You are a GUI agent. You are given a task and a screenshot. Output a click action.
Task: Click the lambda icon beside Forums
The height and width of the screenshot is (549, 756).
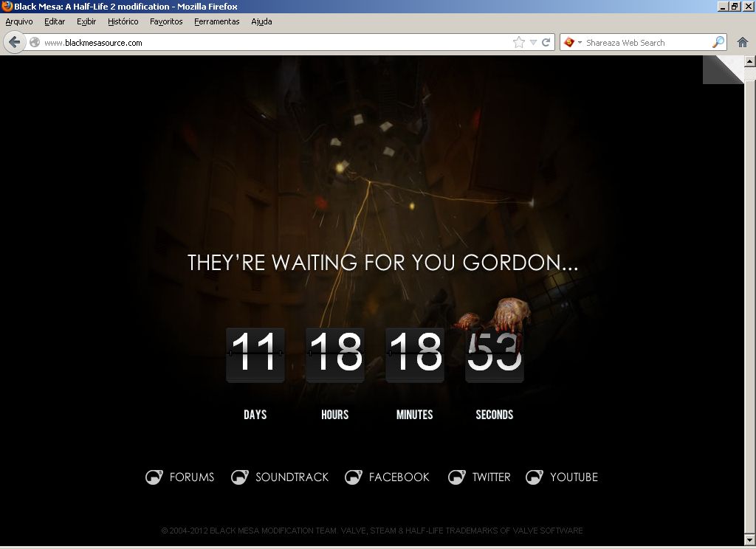pyautogui.click(x=154, y=477)
